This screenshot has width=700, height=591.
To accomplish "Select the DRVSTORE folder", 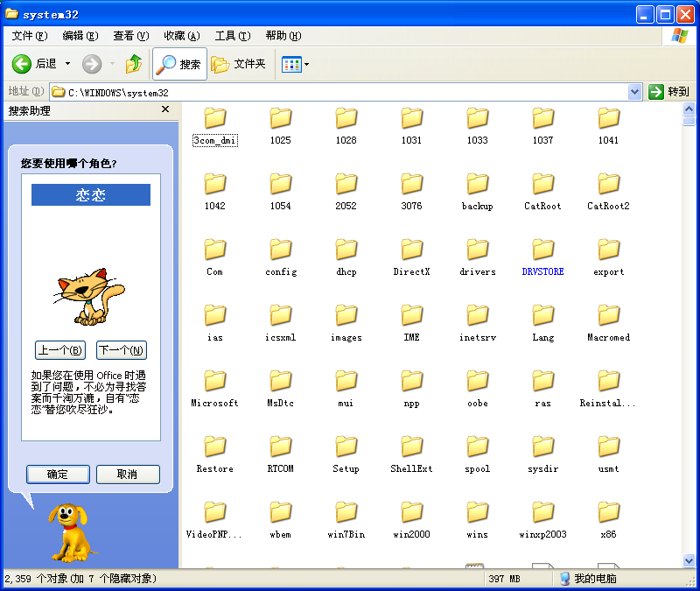I will [x=542, y=258].
